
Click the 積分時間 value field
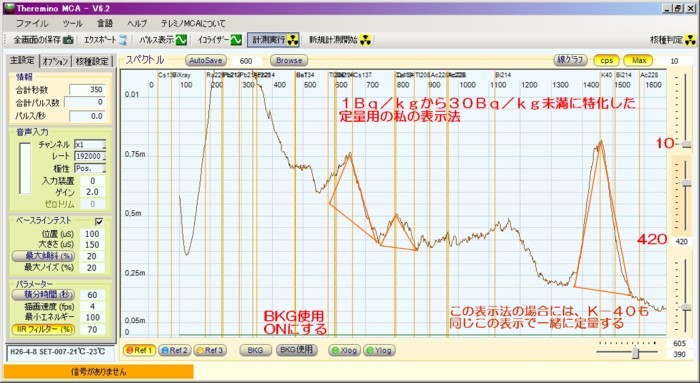92,295
